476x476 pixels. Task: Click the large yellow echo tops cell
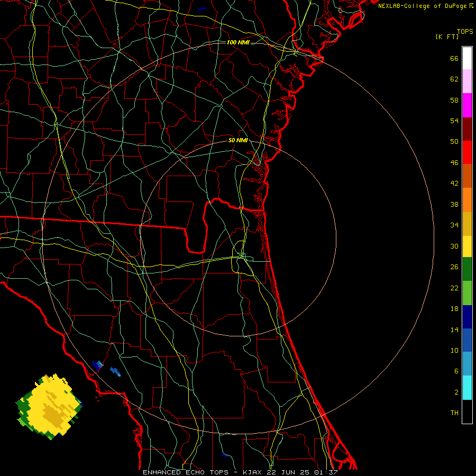click(50, 406)
